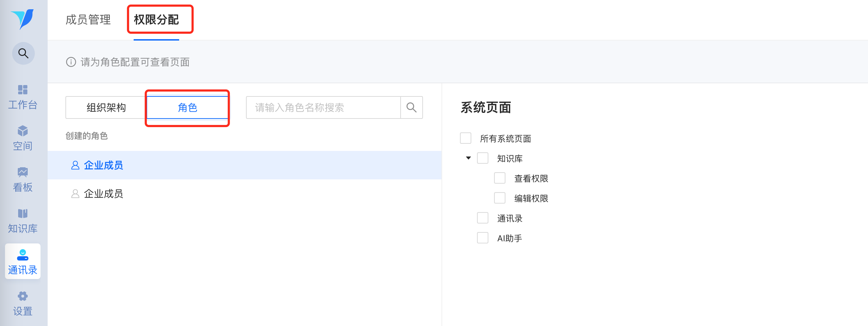The height and width of the screenshot is (326, 868).
Task: Check the 所有系统页面 checkbox
Action: (x=466, y=138)
